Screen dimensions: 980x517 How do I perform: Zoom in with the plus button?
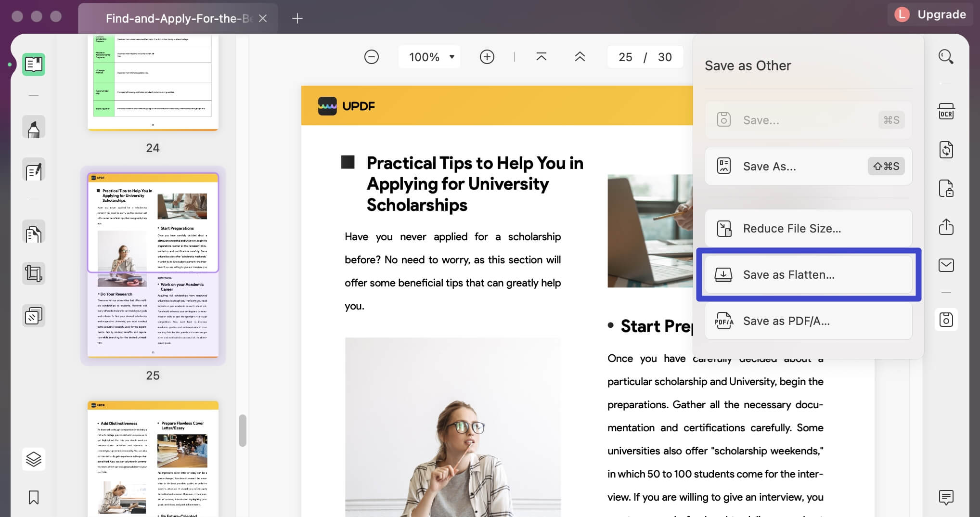[487, 57]
